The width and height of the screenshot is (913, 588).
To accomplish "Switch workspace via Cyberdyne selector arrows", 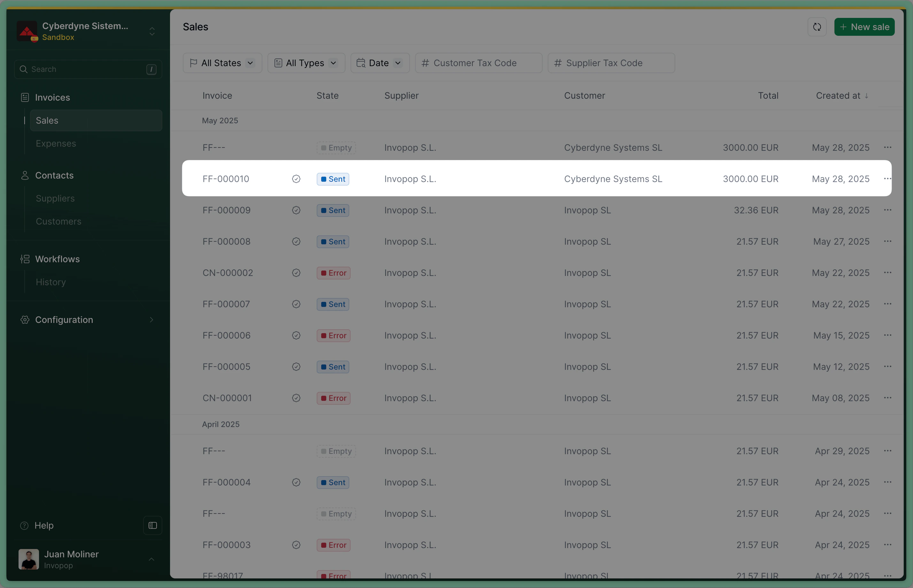I will click(x=152, y=31).
